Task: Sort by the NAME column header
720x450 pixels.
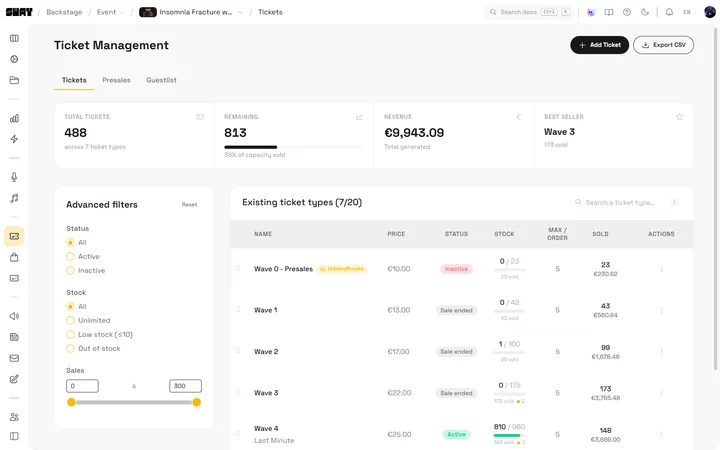Action: point(263,234)
